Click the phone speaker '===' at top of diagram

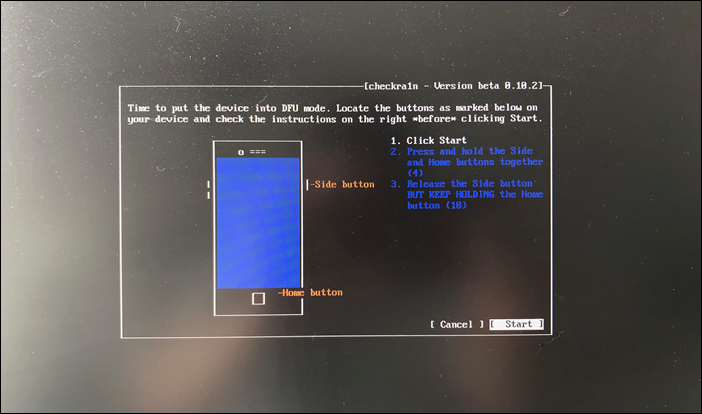tap(258, 152)
